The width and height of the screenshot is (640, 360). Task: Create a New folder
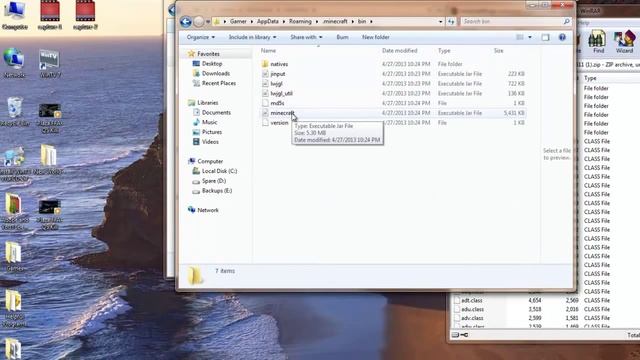click(x=376, y=37)
